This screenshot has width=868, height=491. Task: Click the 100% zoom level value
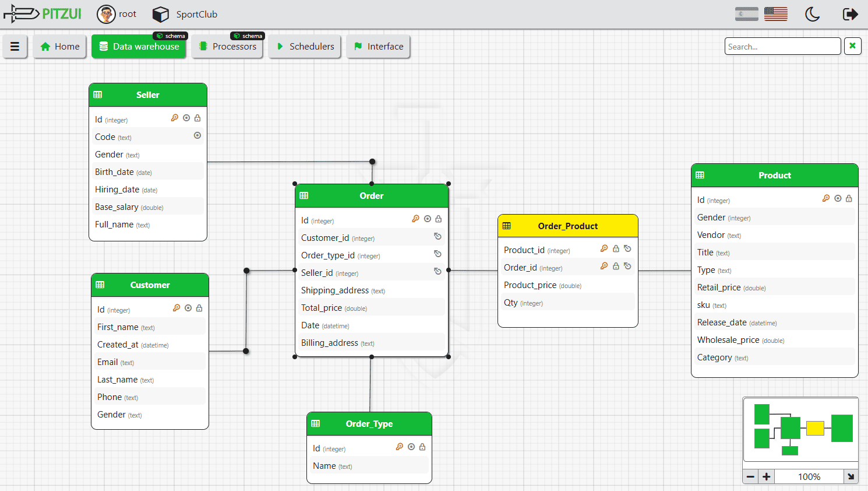809,476
